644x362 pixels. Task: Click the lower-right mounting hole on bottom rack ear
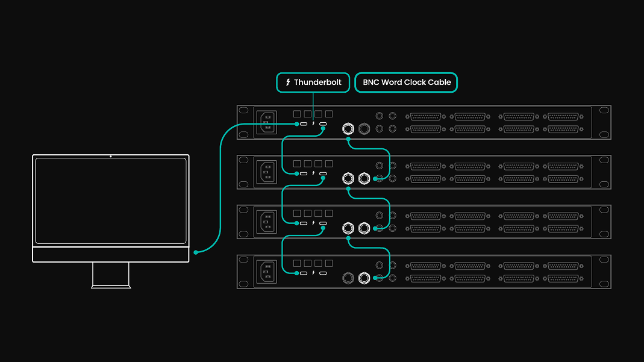604,284
